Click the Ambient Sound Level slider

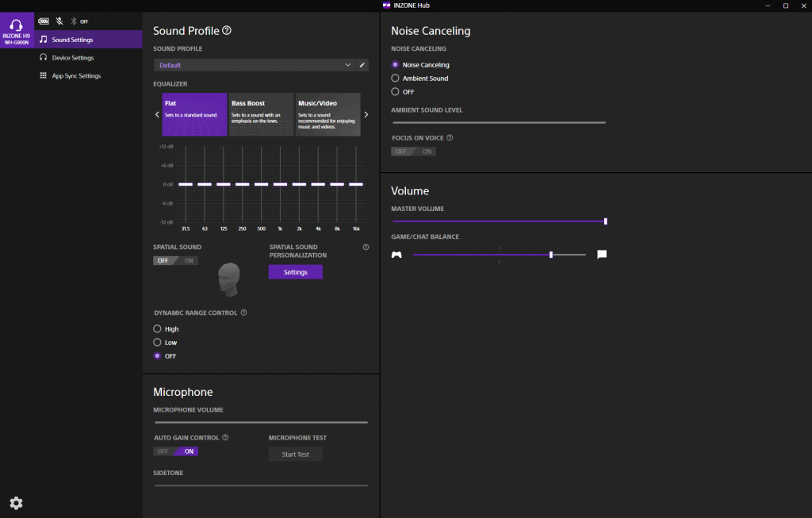500,123
